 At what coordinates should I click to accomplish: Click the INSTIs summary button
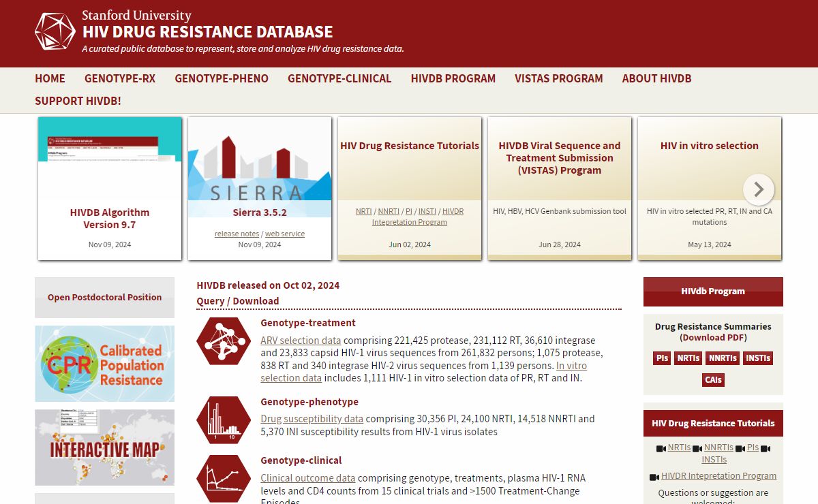[758, 358]
